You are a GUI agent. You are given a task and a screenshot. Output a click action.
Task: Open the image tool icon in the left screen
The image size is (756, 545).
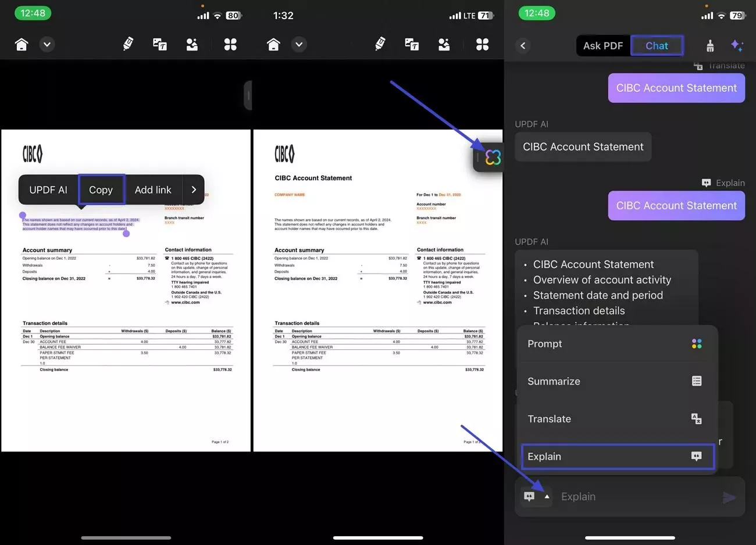coord(192,45)
